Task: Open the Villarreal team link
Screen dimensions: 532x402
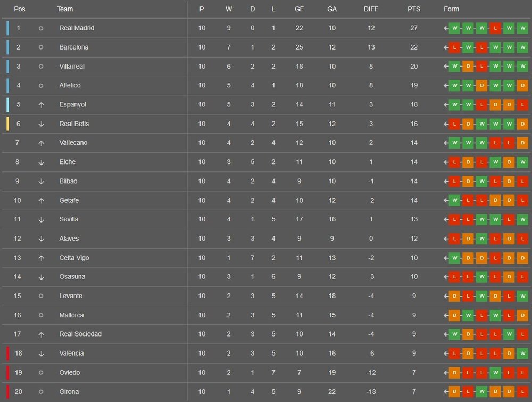Action: click(x=72, y=67)
